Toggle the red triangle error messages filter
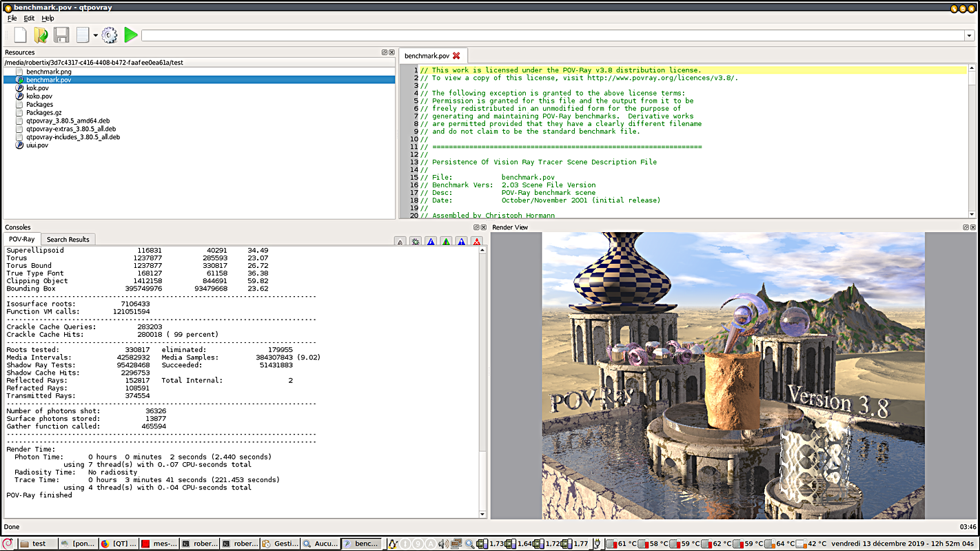The width and height of the screenshot is (980, 551). (x=476, y=242)
